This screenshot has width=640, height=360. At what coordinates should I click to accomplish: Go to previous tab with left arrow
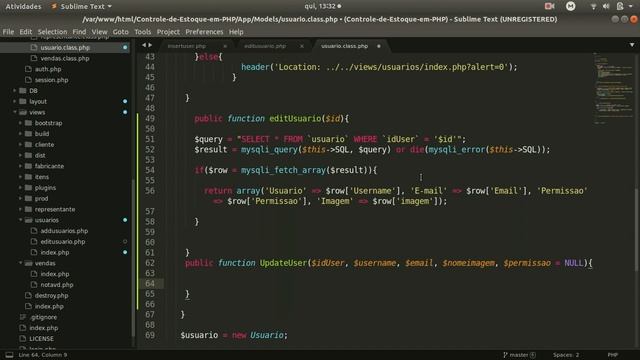click(144, 45)
